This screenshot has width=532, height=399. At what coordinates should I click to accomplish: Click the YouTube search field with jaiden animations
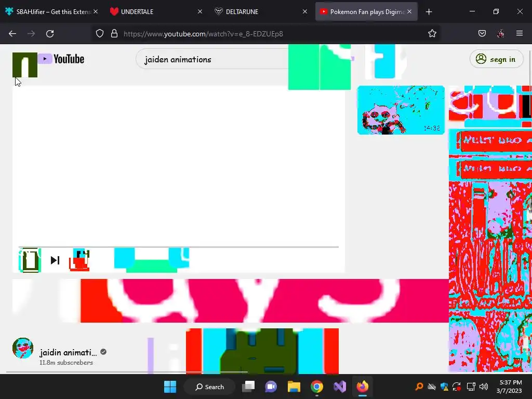[212, 59]
